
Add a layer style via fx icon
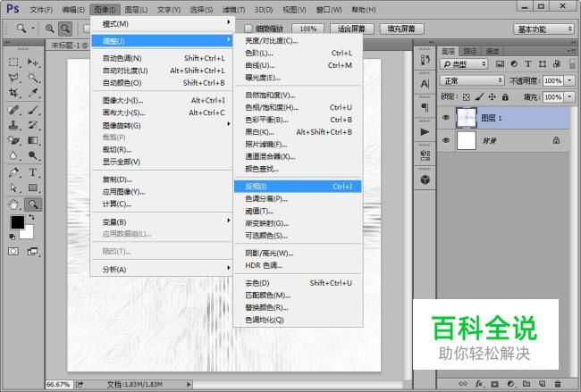pos(479,384)
